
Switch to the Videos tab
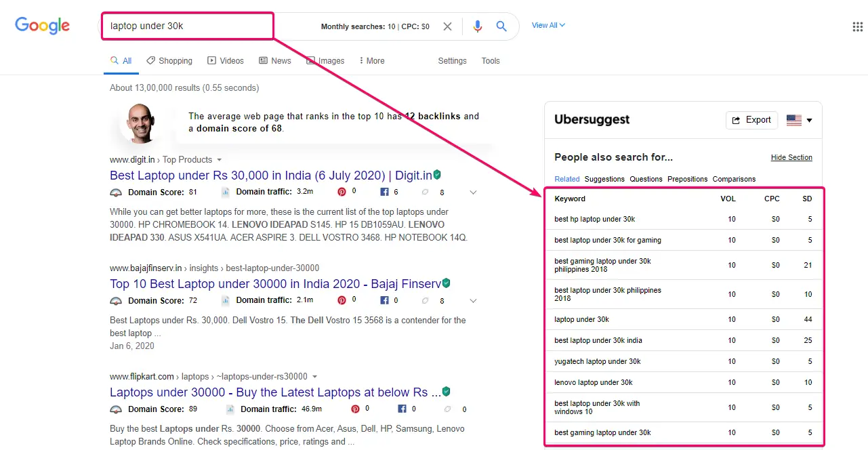[226, 61]
